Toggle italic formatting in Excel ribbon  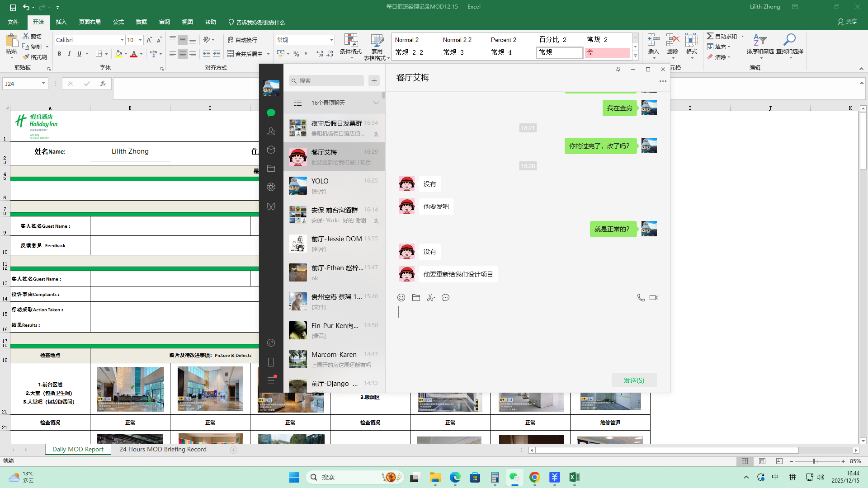pyautogui.click(x=69, y=54)
